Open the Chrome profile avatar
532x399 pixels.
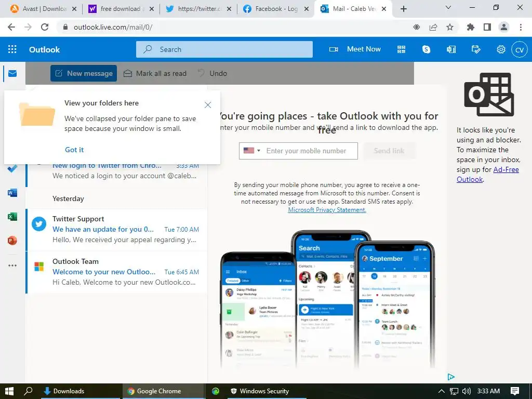504,27
